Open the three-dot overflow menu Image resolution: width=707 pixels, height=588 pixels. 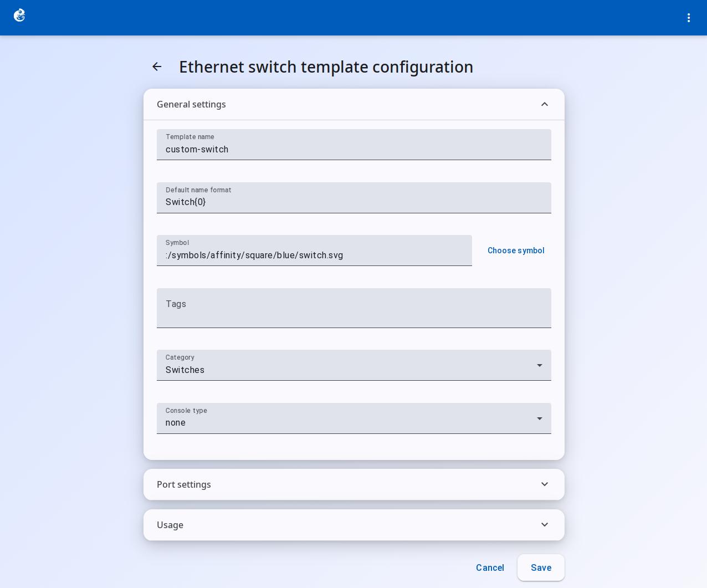tap(689, 18)
